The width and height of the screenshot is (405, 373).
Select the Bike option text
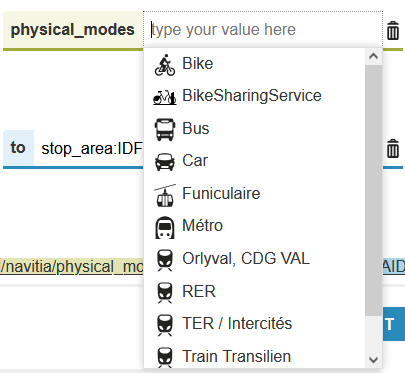[198, 63]
